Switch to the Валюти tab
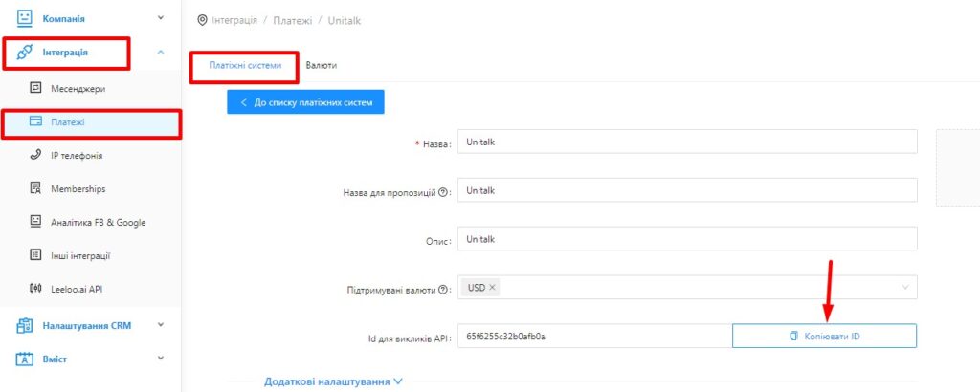 [321, 65]
